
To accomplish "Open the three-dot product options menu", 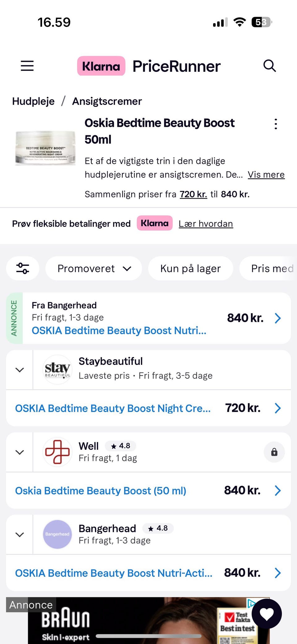I will 276,124.
